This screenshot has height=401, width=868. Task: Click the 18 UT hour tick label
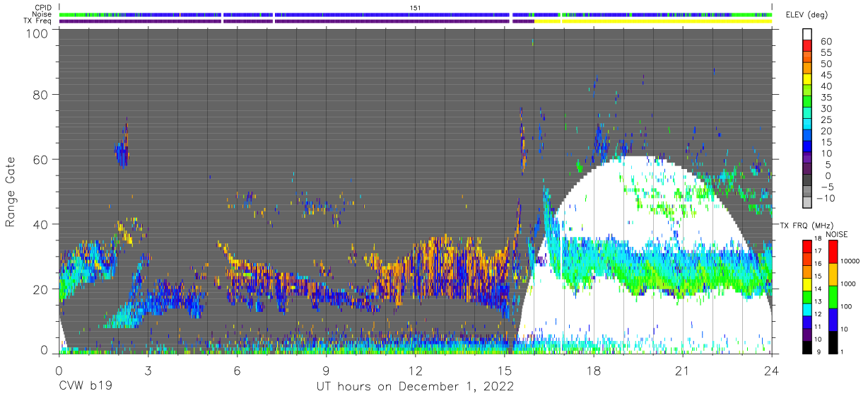tap(593, 370)
